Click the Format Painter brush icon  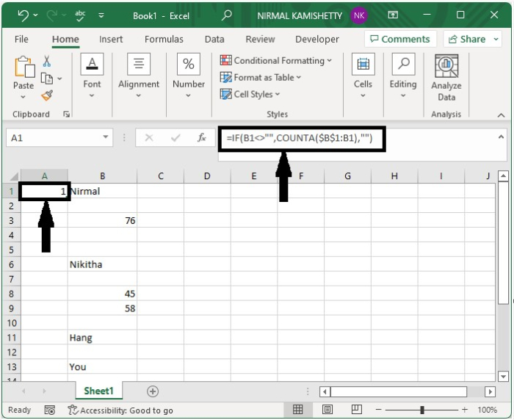click(47, 95)
